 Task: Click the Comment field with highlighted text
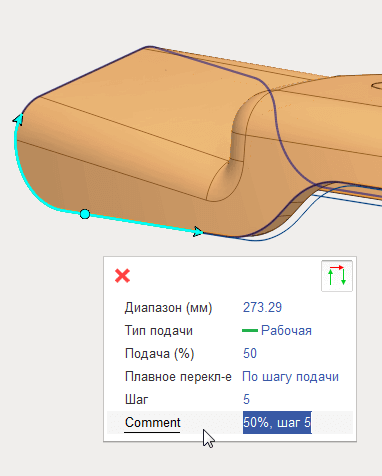pyautogui.click(x=277, y=422)
